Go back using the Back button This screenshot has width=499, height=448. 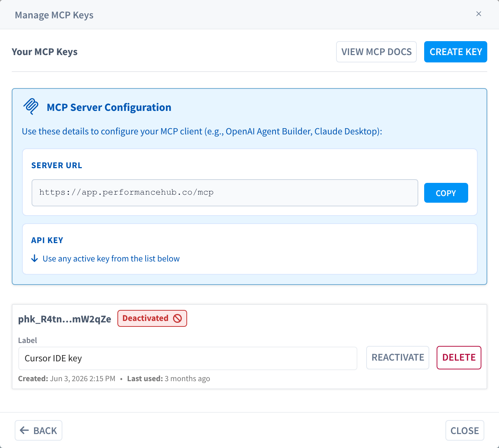click(39, 430)
